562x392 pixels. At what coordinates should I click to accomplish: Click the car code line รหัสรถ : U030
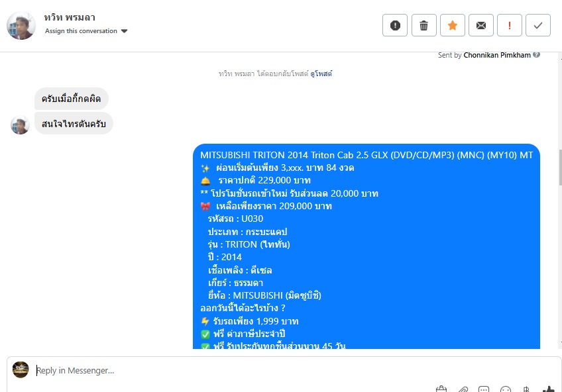tap(235, 219)
